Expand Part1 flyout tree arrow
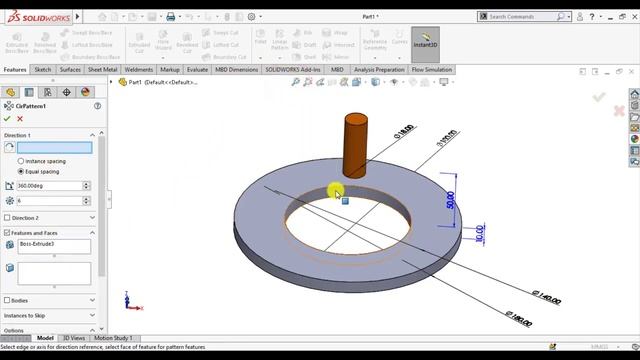The image size is (640, 360). pyautogui.click(x=111, y=82)
